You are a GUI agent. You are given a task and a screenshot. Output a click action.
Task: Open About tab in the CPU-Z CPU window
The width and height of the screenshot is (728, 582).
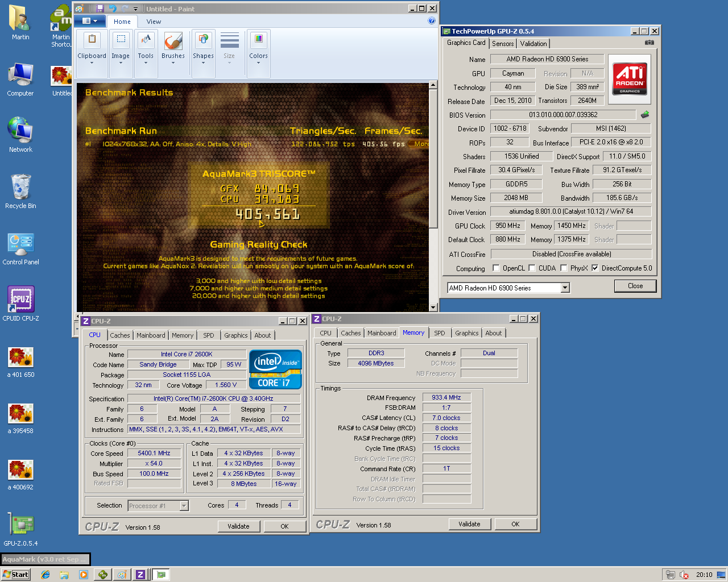click(263, 335)
